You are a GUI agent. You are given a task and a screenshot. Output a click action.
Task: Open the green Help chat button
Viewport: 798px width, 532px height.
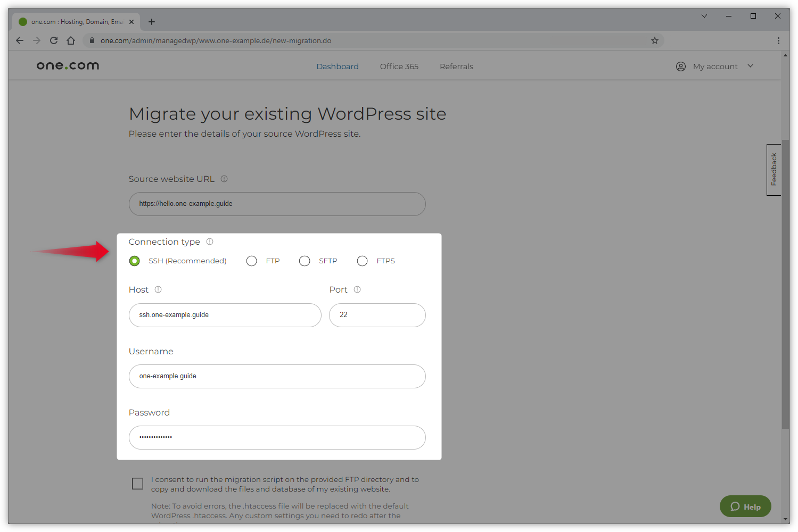745,506
